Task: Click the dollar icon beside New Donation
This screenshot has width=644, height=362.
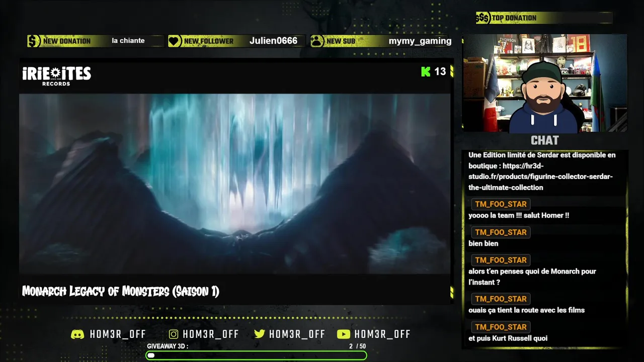Action: [34, 41]
